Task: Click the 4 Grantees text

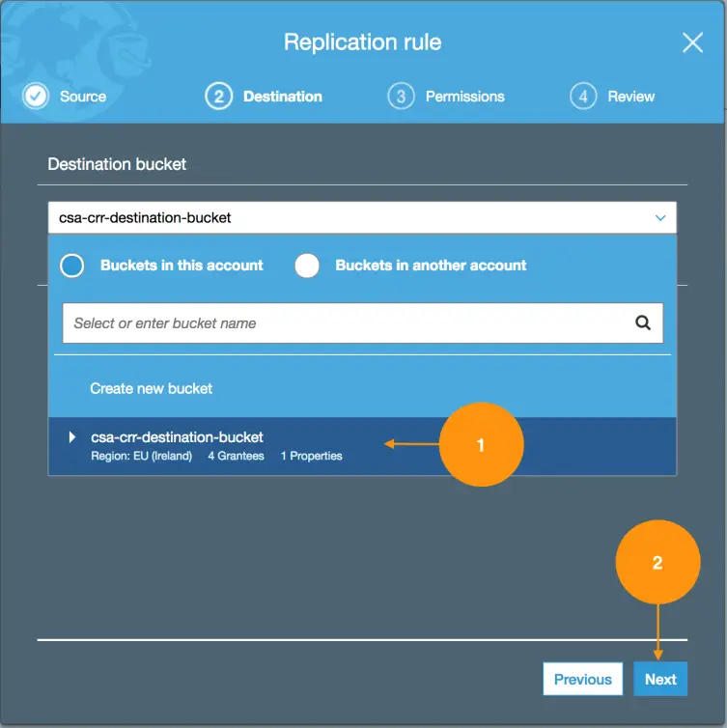Action: pos(236,456)
